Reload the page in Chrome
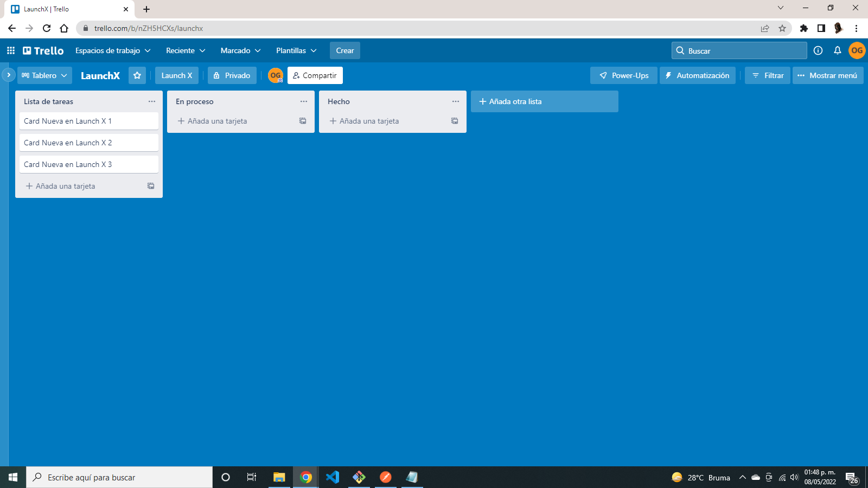The image size is (868, 488). 47,28
